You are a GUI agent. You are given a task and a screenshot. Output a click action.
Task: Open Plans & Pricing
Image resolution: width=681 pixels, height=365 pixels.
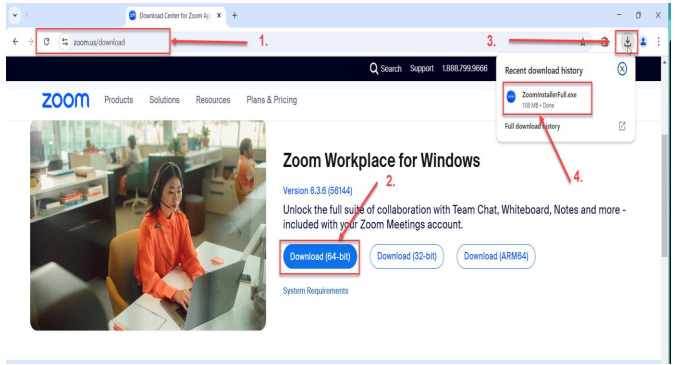272,100
